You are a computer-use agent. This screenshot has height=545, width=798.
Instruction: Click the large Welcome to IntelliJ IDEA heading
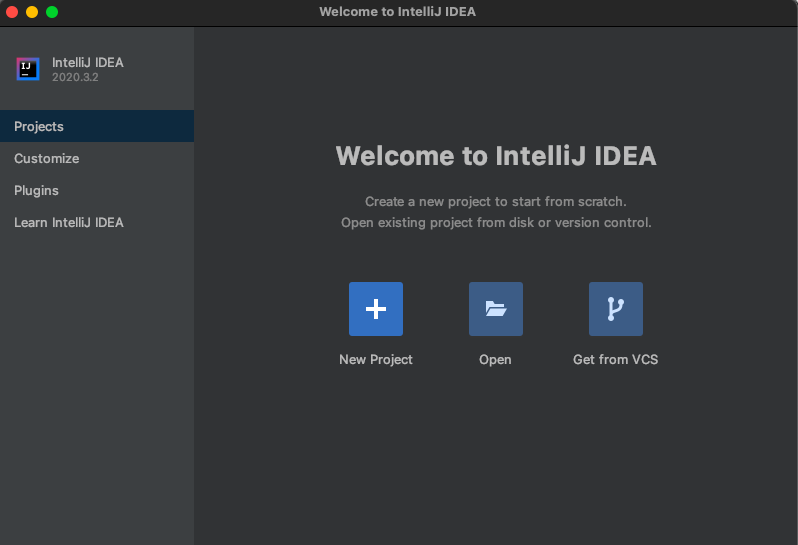pos(496,156)
